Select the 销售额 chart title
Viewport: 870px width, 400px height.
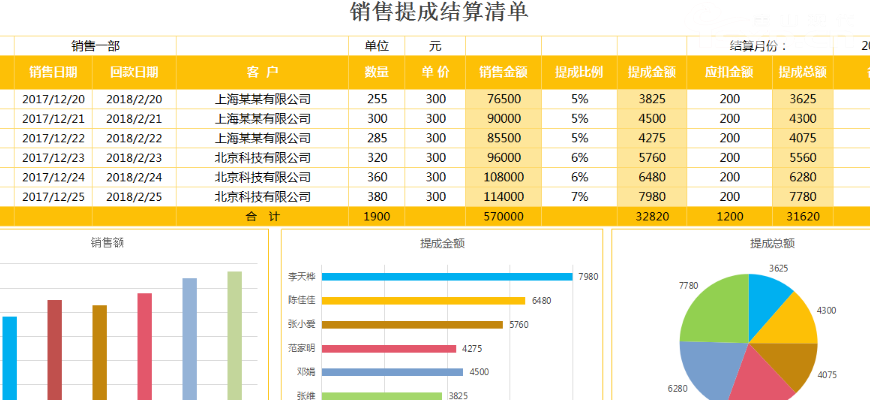(x=107, y=242)
